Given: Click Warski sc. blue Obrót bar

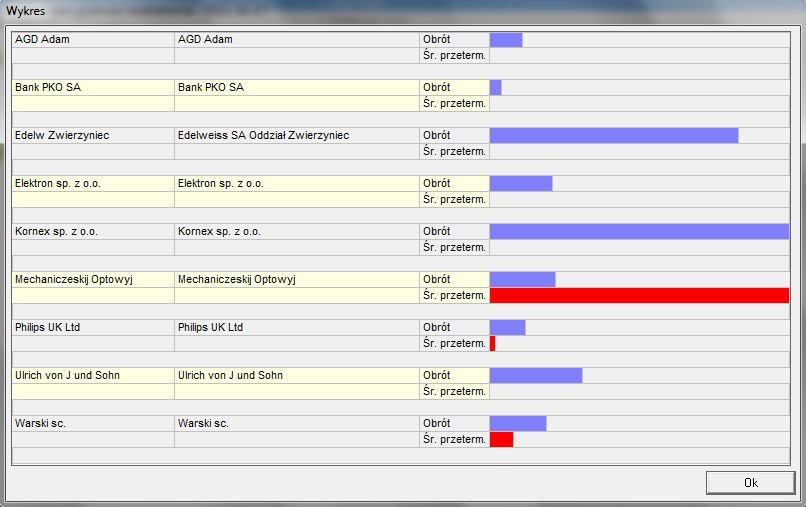Looking at the screenshot, I should (518, 424).
